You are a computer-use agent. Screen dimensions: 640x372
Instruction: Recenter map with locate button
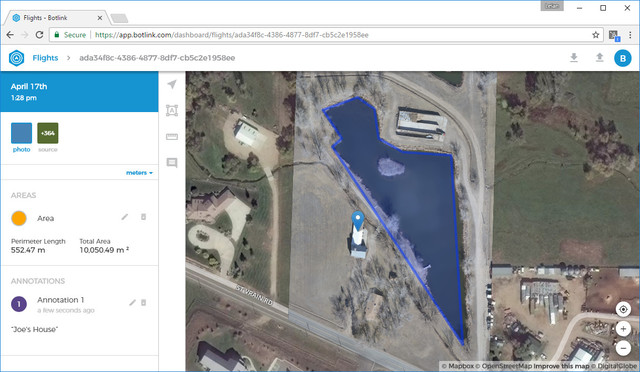[623, 309]
